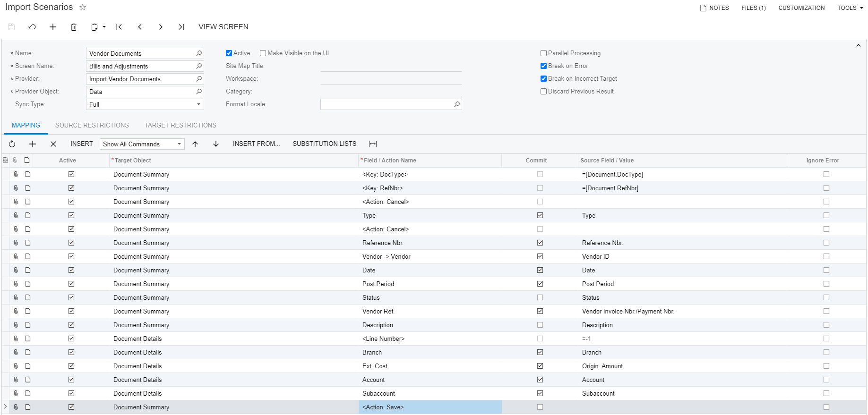868x415 pixels.
Task: Refresh the mapping grid
Action: coord(12,144)
